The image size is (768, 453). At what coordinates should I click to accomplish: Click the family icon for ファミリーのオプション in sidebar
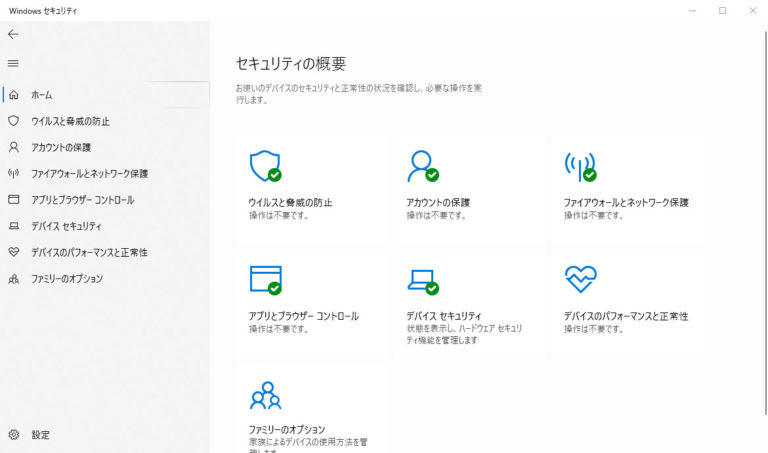[13, 279]
